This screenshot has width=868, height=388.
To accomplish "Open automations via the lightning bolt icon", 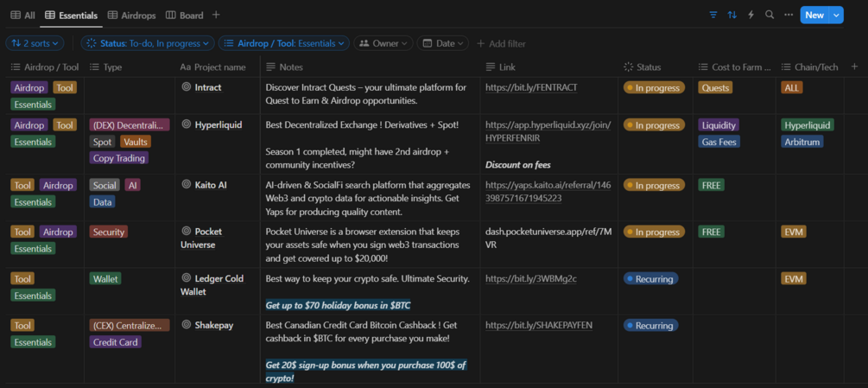I will click(751, 15).
